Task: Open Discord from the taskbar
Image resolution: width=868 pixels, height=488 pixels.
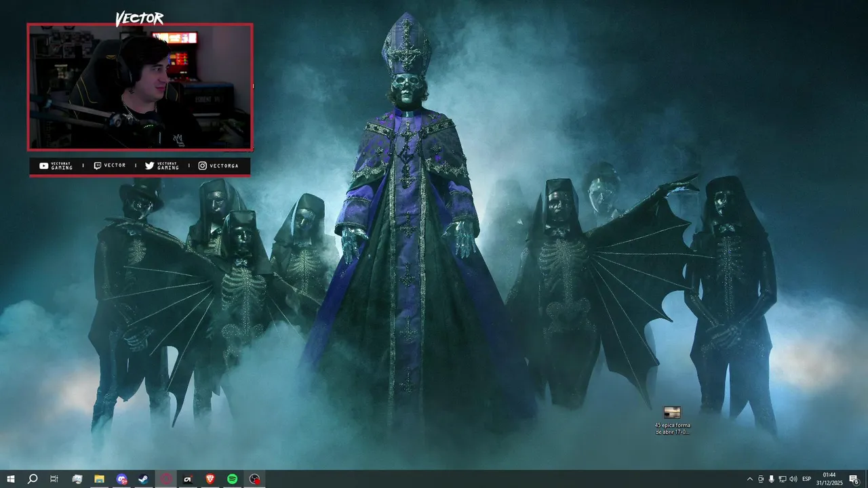Action: click(x=121, y=479)
